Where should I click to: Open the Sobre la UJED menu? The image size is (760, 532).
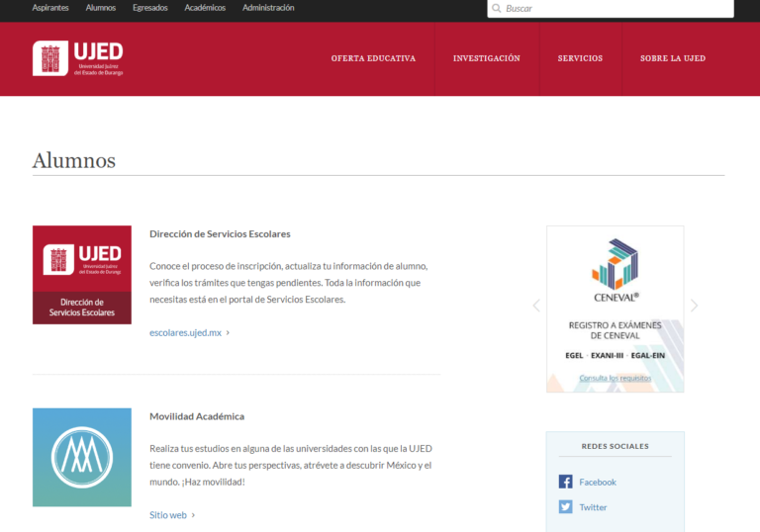(673, 58)
